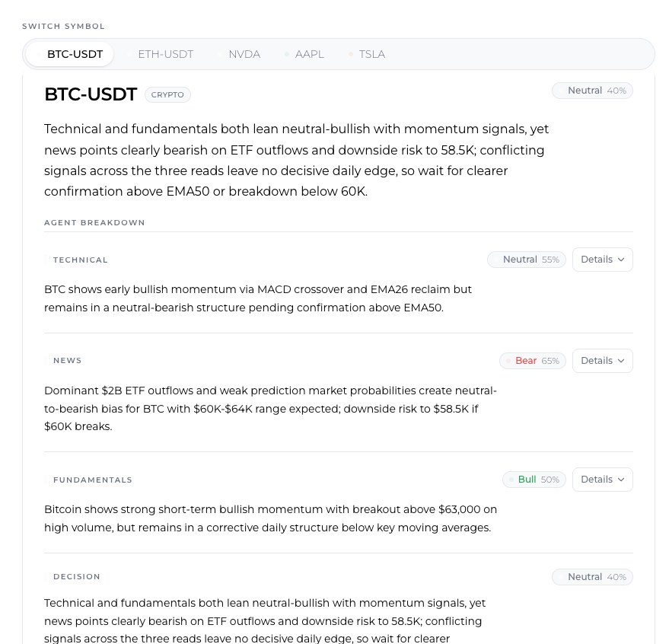Click the green status dot beside AAPL
This screenshot has width=669, height=644.
pyautogui.click(x=287, y=54)
